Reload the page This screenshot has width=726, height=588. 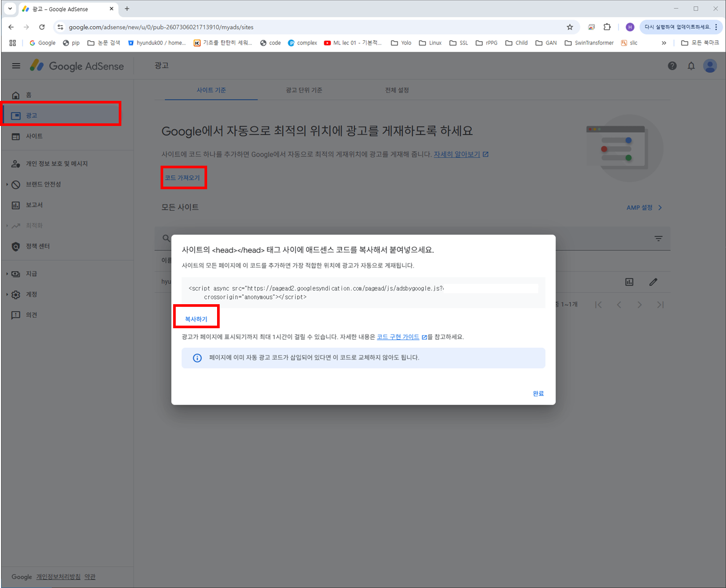pyautogui.click(x=42, y=27)
